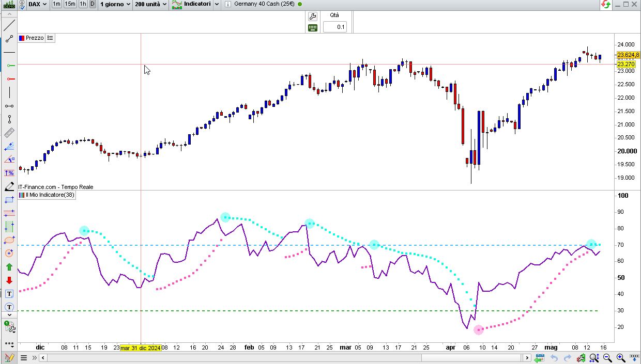Click the download arrow toolbar icon
Viewport: 641px width, 364px height.
click(634, 358)
